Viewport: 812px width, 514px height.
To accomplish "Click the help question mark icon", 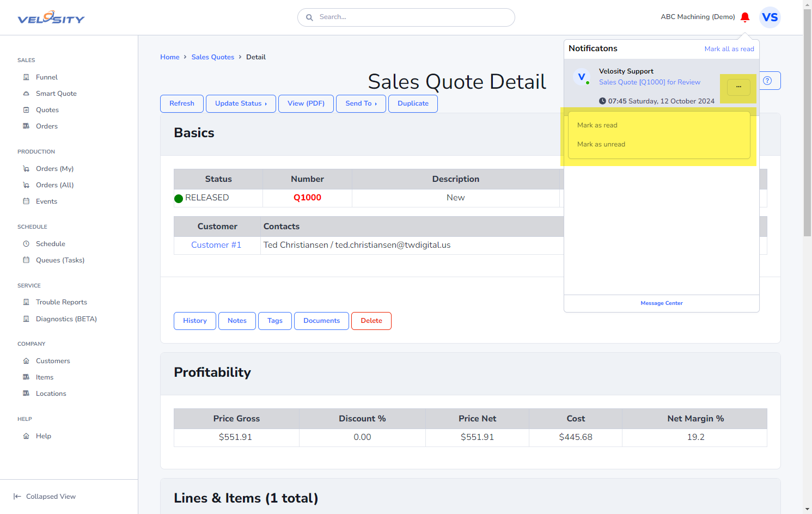I will coord(767,81).
